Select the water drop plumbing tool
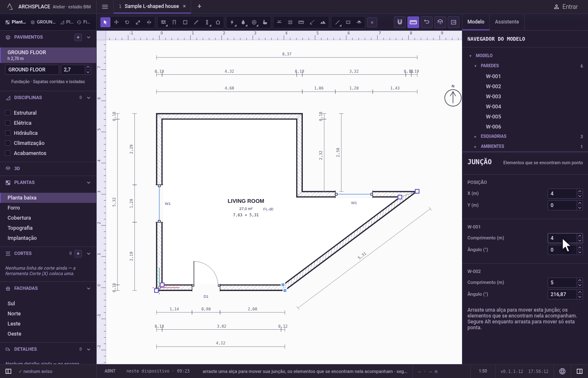 [x=243, y=22]
